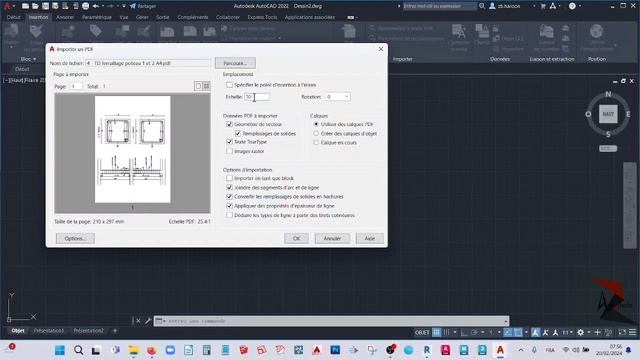Enable Spécifier le point d'insertion à l'écran
Viewport: 640px width, 360px height.
point(229,85)
